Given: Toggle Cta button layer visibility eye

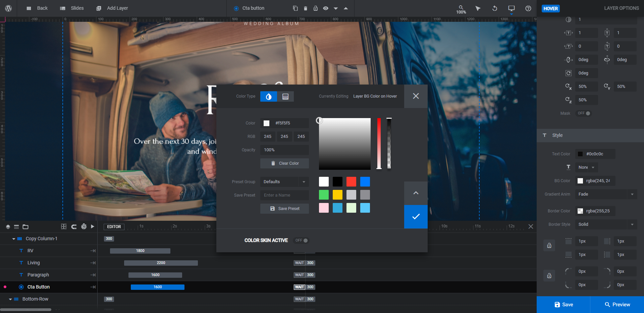Looking at the screenshot, I should point(326,8).
